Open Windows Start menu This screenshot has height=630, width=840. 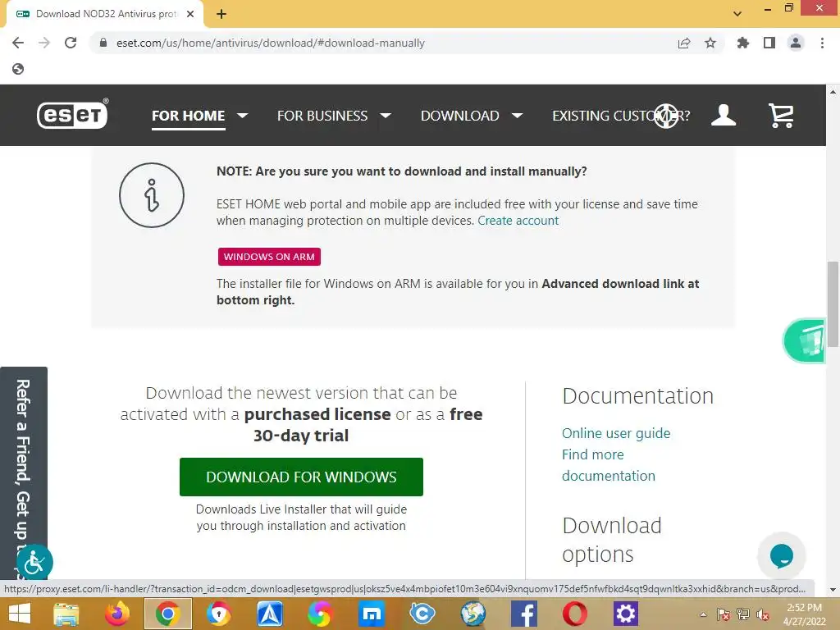[20, 614]
